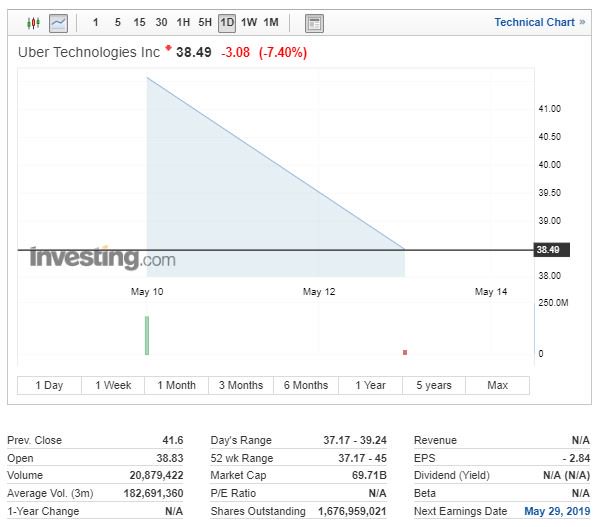
Task: Choose the 1H interval
Action: coord(183,22)
